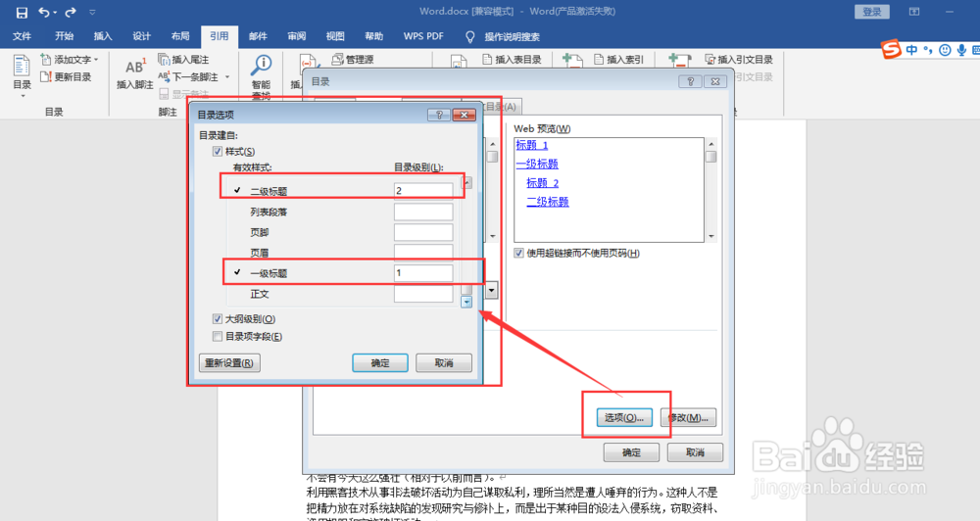Screen dimensions: 980x521
Task: Click the Save icon in title bar
Action: pos(22,12)
